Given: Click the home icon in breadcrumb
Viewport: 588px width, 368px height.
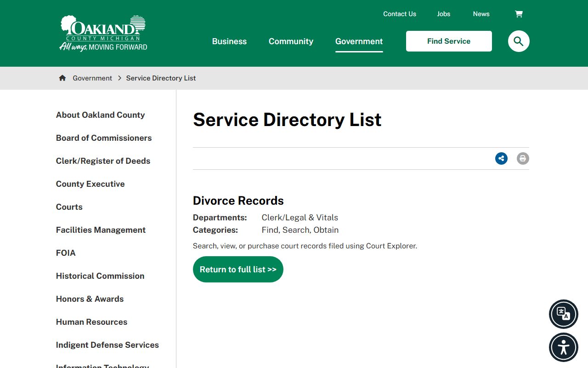Looking at the screenshot, I should coord(62,78).
